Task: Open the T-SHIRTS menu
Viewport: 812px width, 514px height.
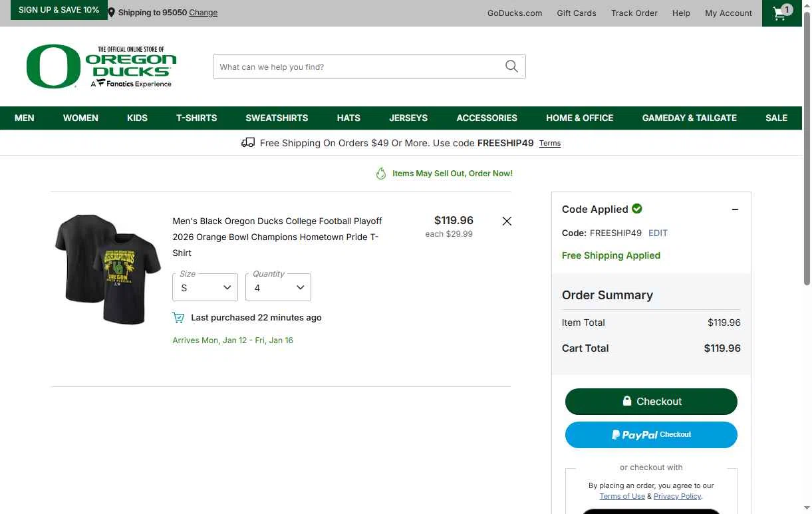Action: [x=197, y=118]
